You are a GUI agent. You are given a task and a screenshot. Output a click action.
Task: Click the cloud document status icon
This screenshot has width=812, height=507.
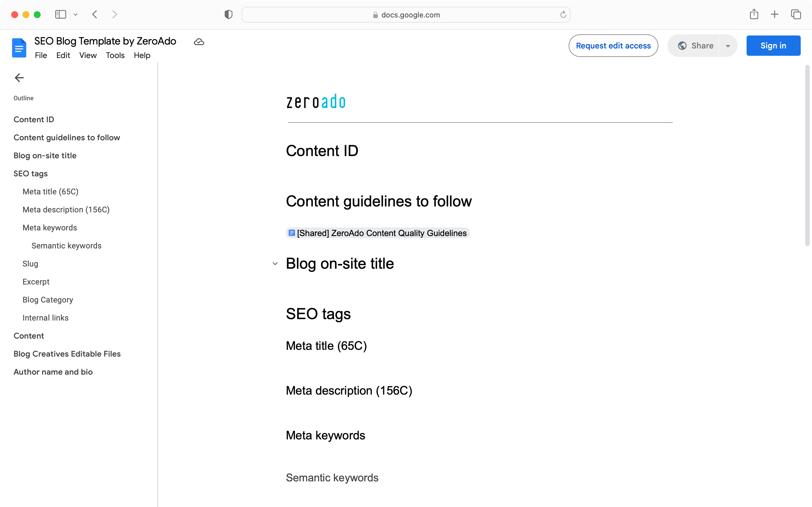[199, 42]
